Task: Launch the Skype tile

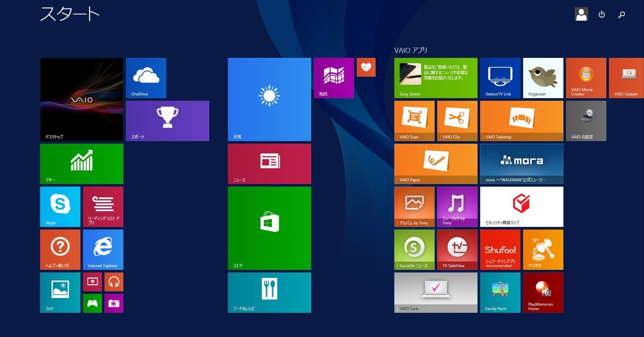Action: tap(60, 207)
